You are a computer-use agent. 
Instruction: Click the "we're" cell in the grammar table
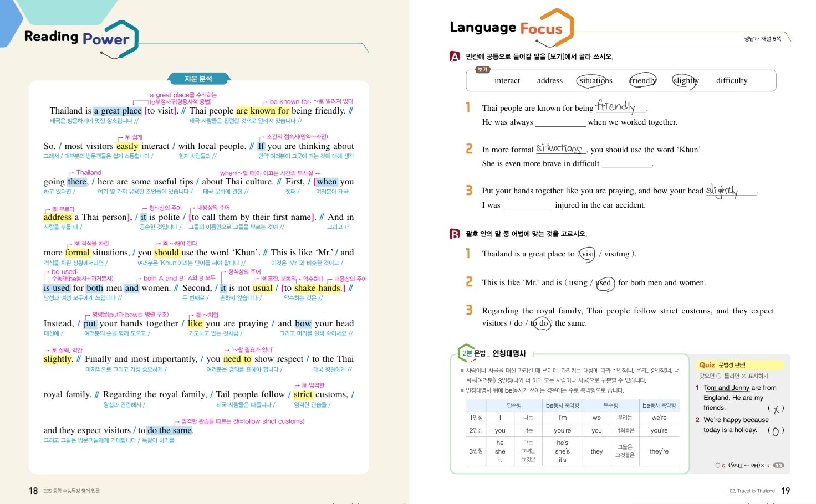pos(659,418)
